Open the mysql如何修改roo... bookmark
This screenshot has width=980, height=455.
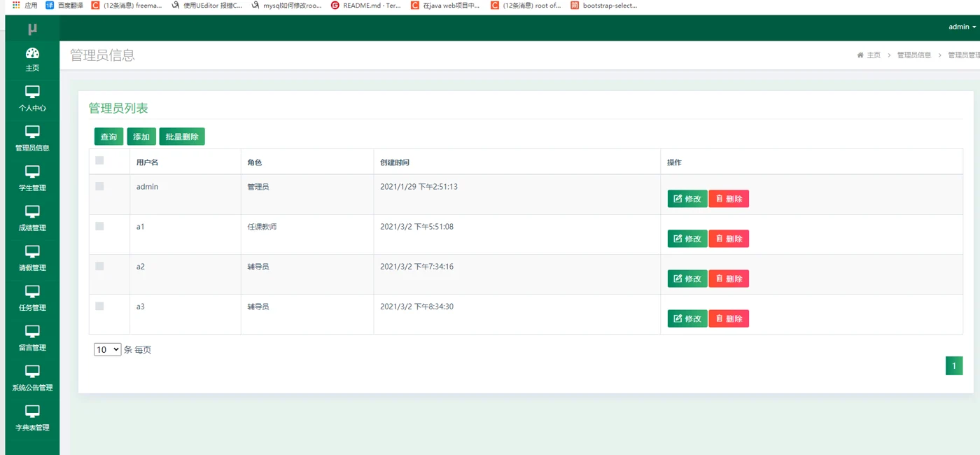click(x=287, y=5)
